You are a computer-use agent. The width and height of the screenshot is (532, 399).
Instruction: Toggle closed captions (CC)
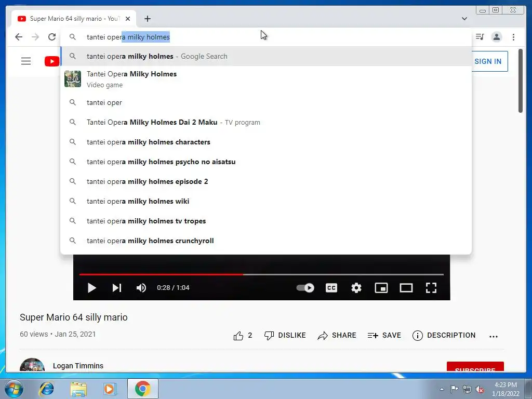(x=331, y=288)
